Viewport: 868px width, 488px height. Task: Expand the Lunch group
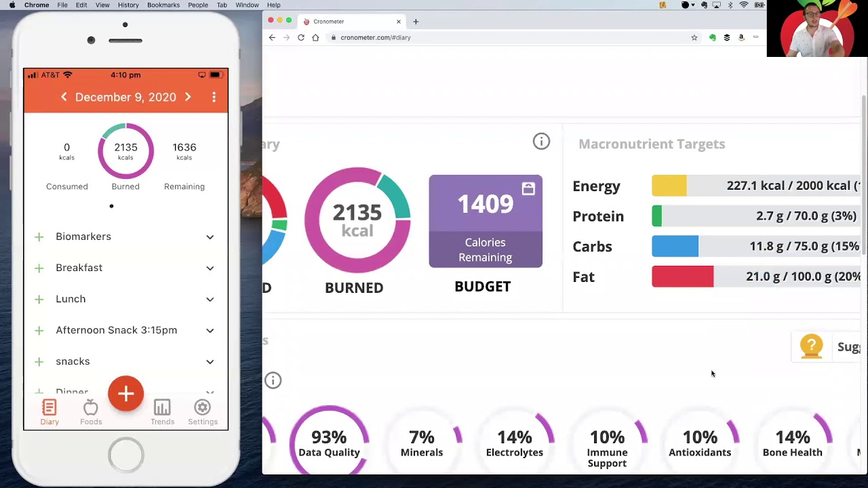210,300
